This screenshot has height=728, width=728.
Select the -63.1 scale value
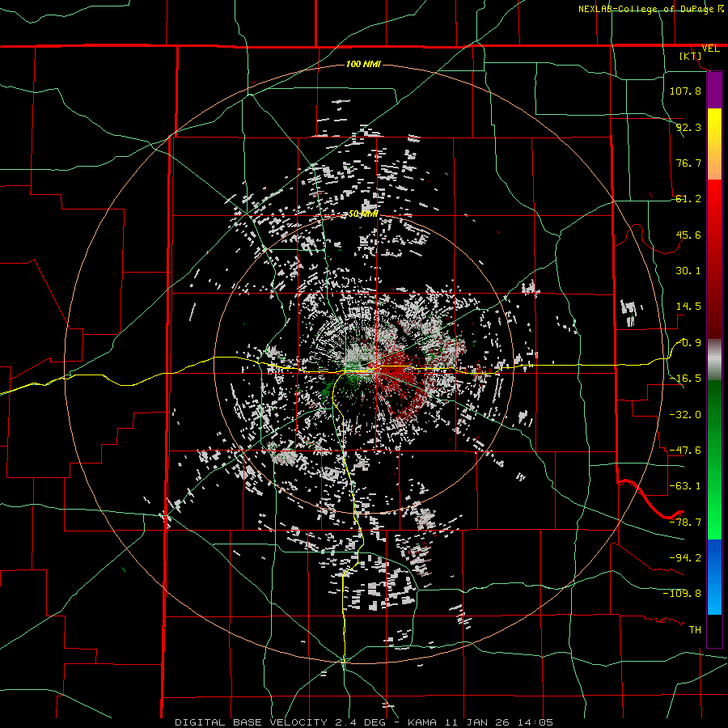[685, 486]
